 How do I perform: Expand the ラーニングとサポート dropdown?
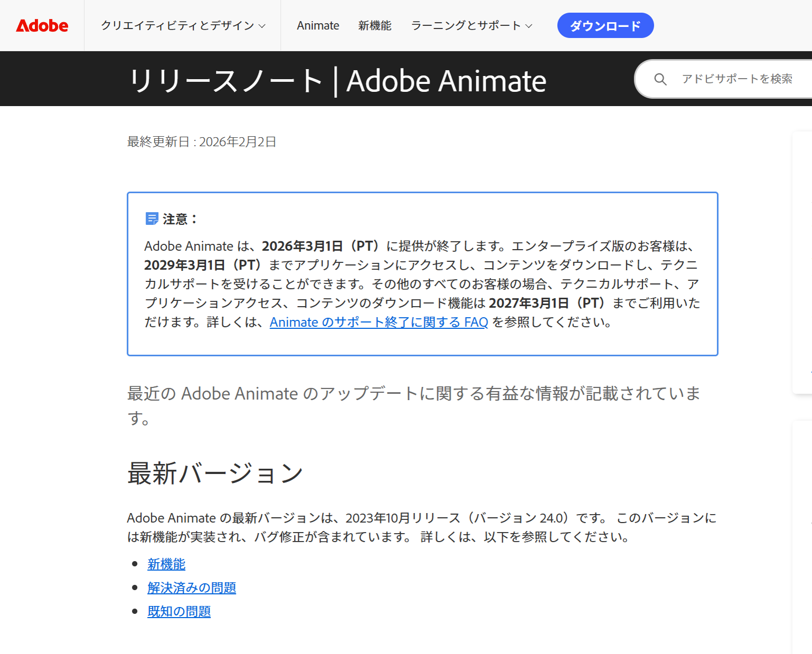(466, 25)
